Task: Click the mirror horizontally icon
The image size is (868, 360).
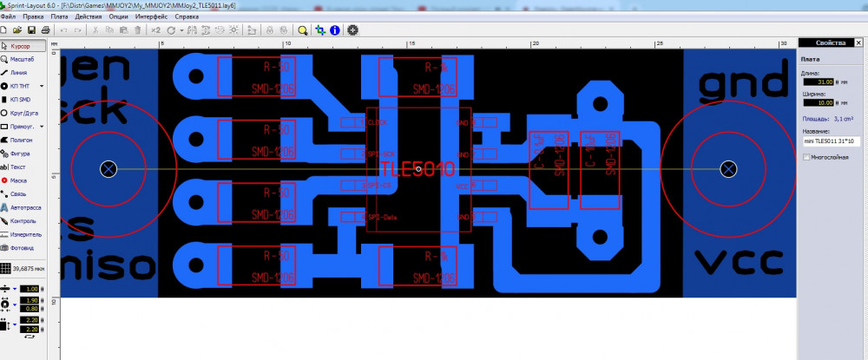Action: pyautogui.click(x=192, y=30)
